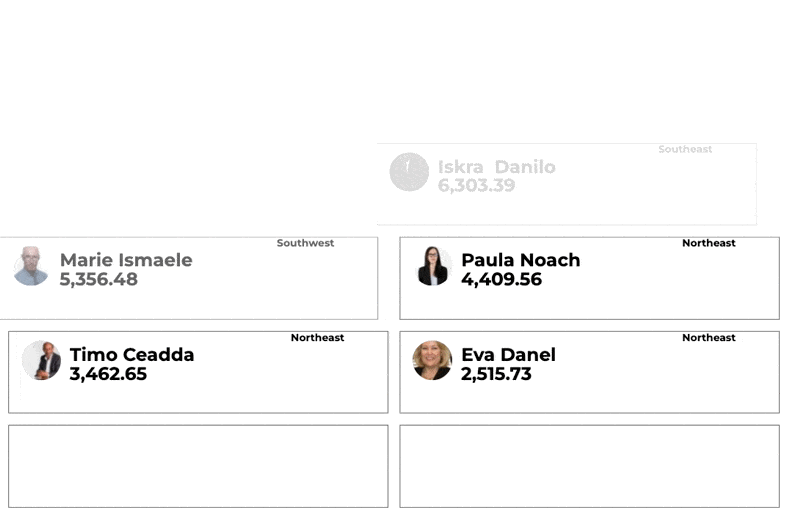Select the Iskra Danilo name text
The image size is (800, 521).
[496, 167]
